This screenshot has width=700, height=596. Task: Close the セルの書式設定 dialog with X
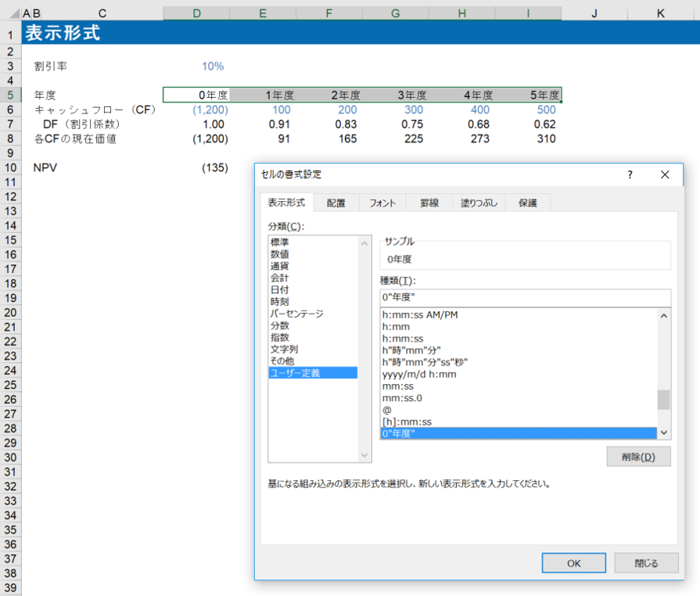[665, 175]
